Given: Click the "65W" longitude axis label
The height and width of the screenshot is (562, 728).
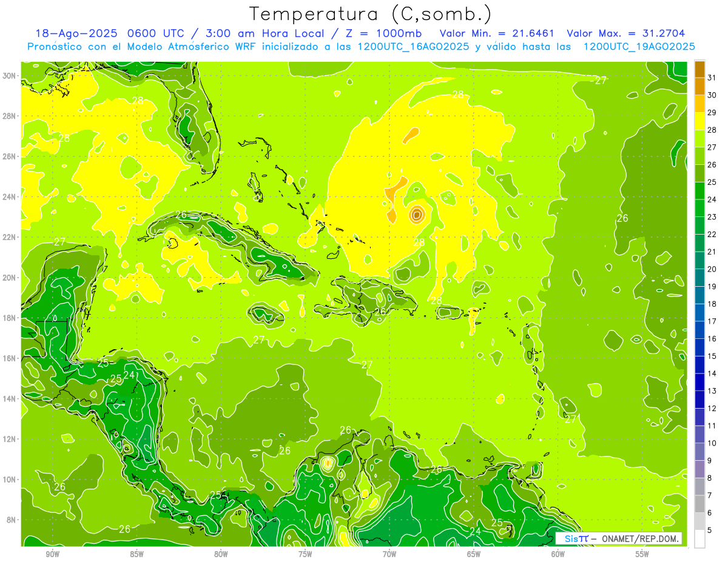Looking at the screenshot, I should [474, 554].
